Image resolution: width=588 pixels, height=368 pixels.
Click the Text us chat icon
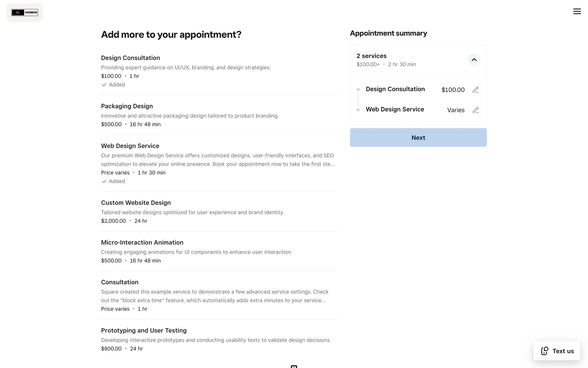(545, 351)
